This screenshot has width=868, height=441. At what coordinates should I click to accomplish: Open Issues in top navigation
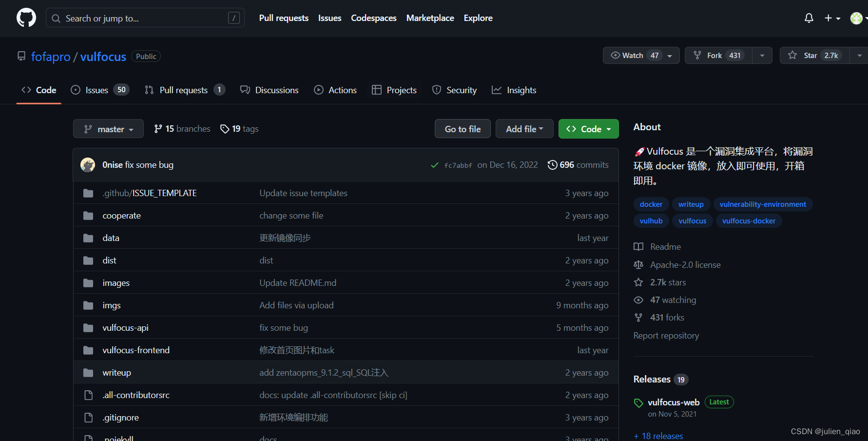point(329,18)
